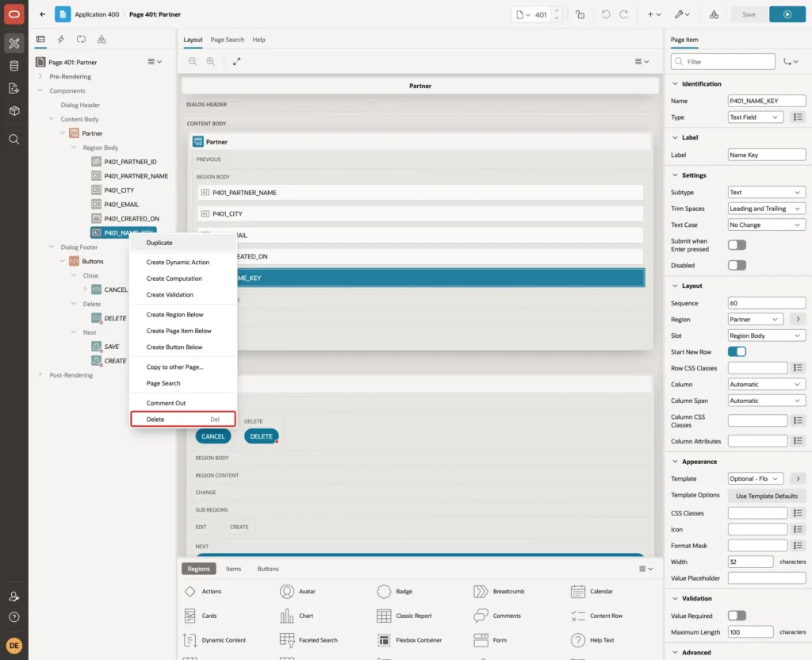The height and width of the screenshot is (660, 812).
Task: Collapse the Identification section
Action: (675, 83)
